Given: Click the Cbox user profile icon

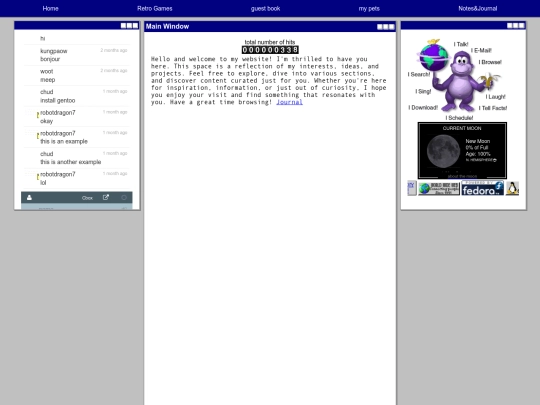Looking at the screenshot, I should pyautogui.click(x=29, y=197).
